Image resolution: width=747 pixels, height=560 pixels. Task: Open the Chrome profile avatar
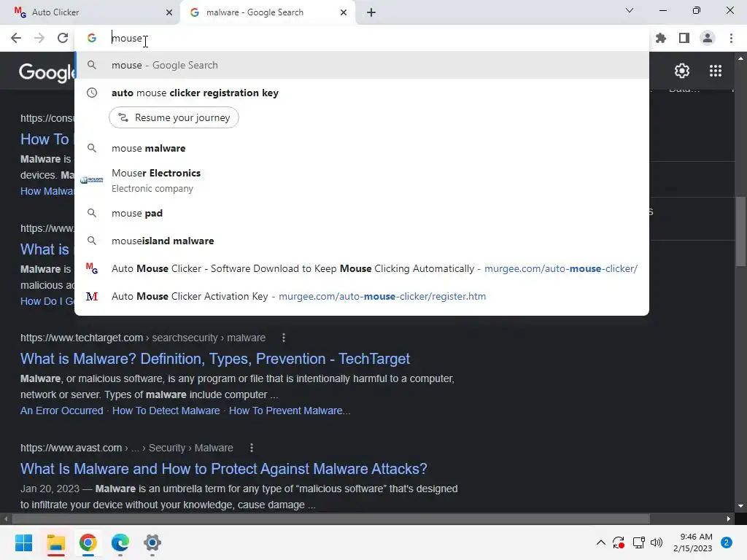(708, 38)
